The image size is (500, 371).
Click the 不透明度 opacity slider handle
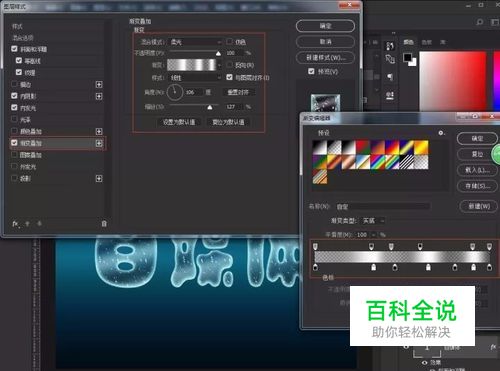pyautogui.click(x=218, y=53)
